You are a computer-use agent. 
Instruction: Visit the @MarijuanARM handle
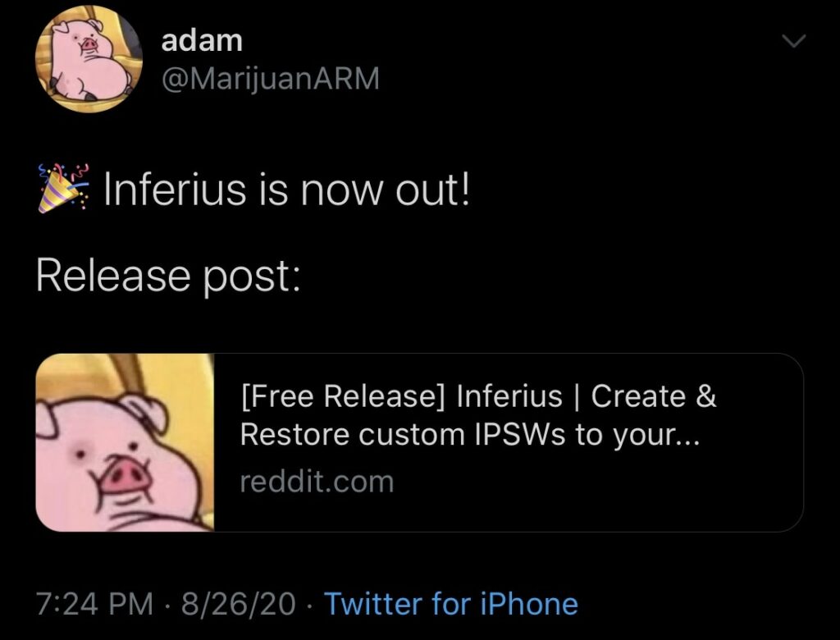271,78
